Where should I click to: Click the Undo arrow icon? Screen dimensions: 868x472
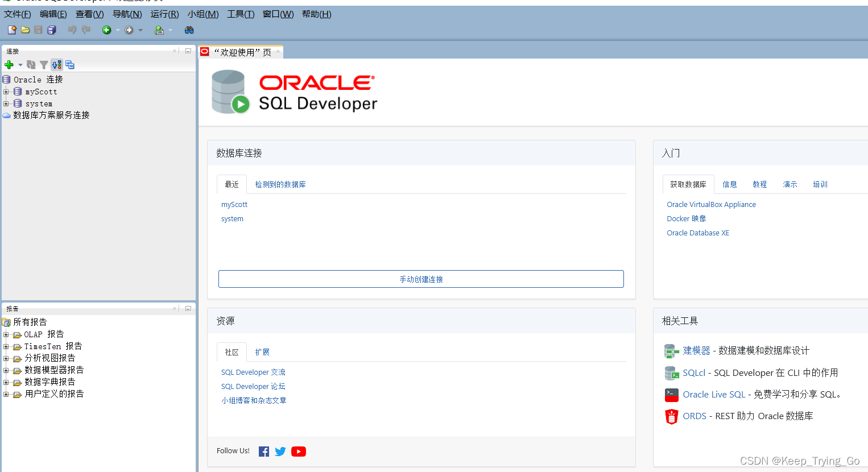[x=72, y=30]
